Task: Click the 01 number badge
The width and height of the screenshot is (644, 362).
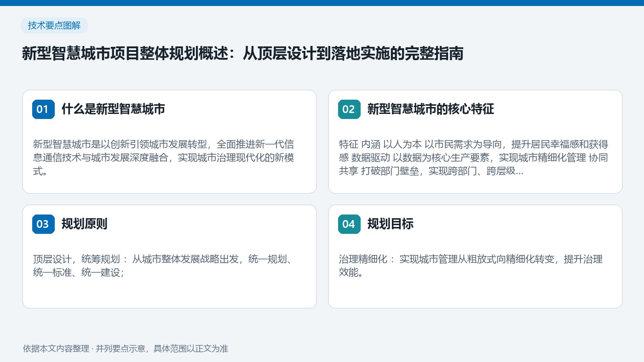Action: 43,109
